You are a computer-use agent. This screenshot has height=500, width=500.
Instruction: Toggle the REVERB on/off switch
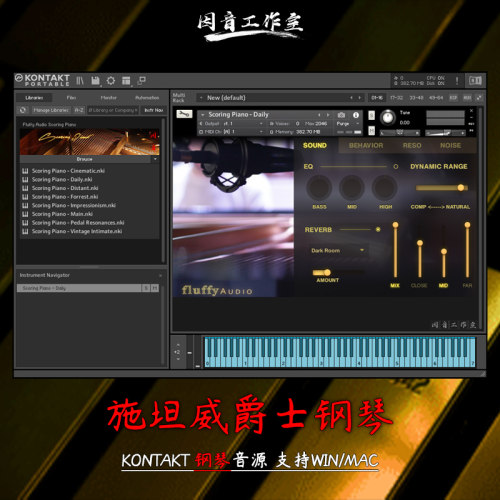point(378,229)
